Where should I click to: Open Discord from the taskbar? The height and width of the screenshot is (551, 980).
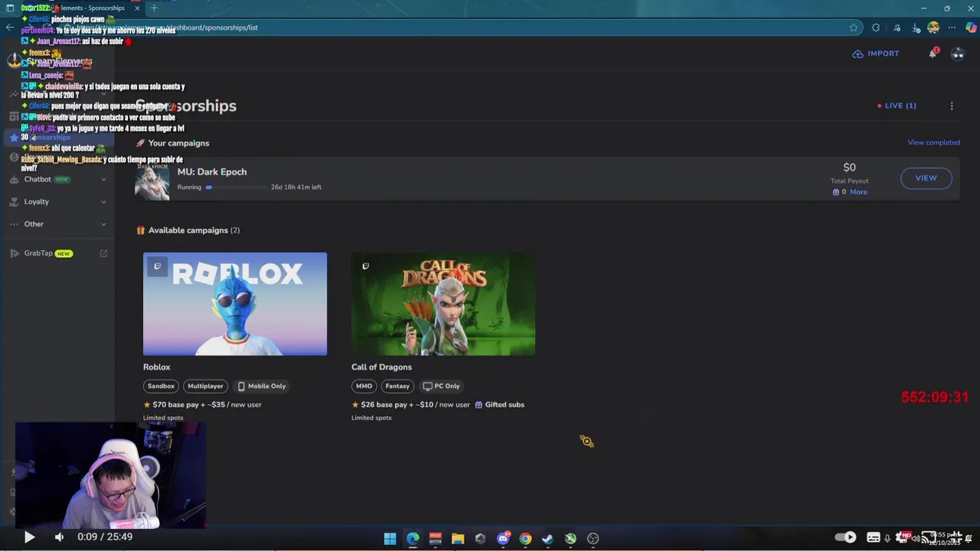[503, 539]
